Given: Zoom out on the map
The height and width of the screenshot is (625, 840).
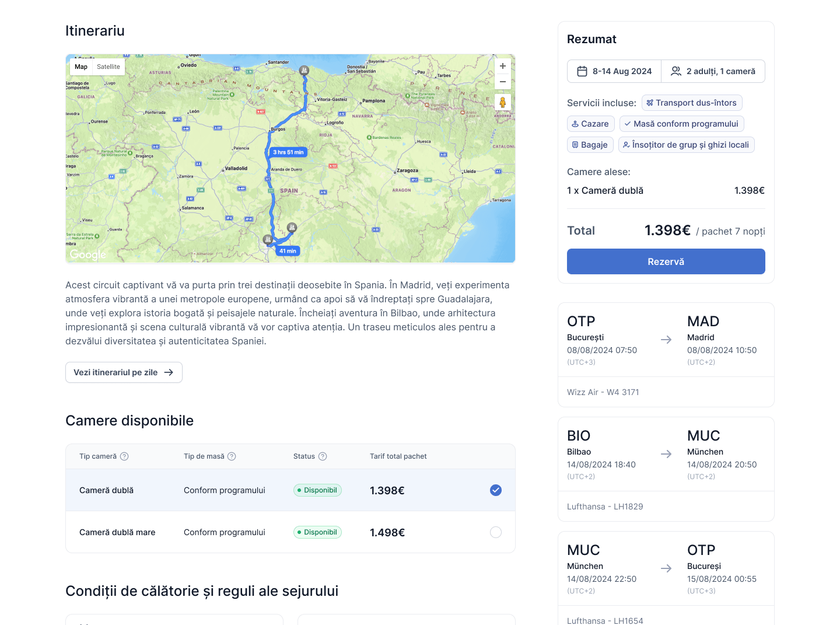Looking at the screenshot, I should click(x=502, y=82).
